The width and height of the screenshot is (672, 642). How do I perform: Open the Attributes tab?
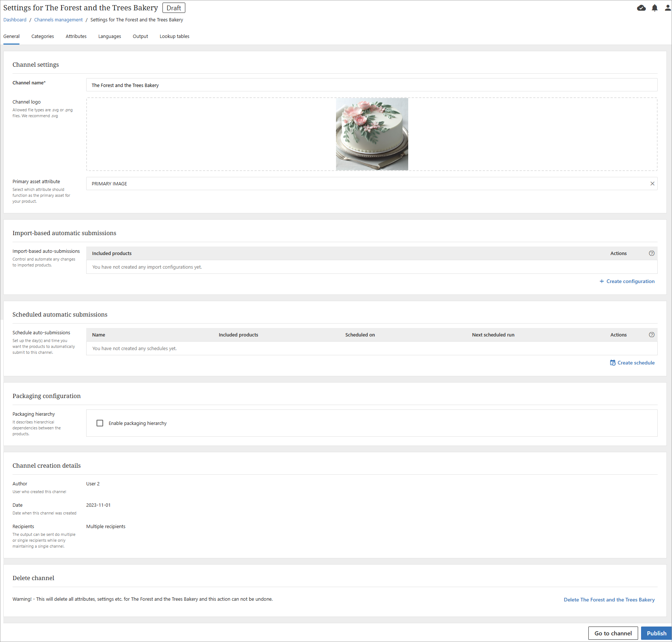(76, 36)
